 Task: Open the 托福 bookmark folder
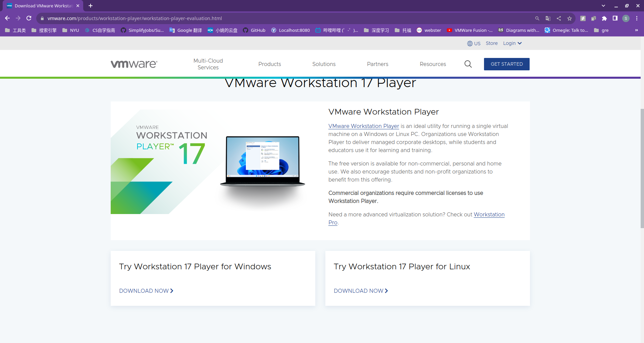pos(403,30)
